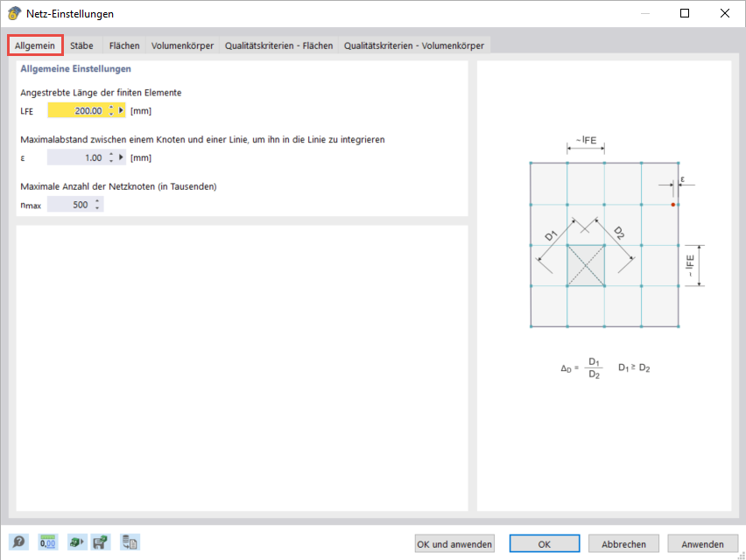Increase LFE with the up spinner arrow
Screen dimensions: 746x560
(111, 108)
